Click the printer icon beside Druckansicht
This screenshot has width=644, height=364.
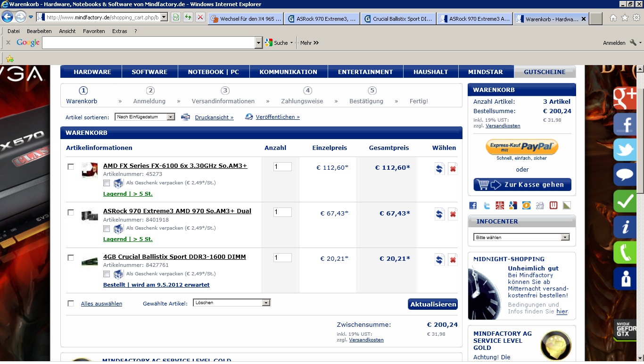[x=186, y=117]
